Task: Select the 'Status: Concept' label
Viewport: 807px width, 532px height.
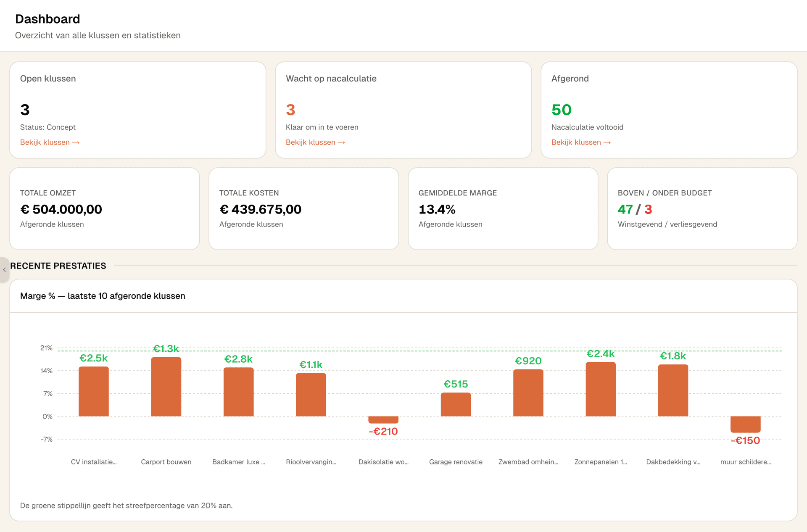Action: pyautogui.click(x=48, y=127)
